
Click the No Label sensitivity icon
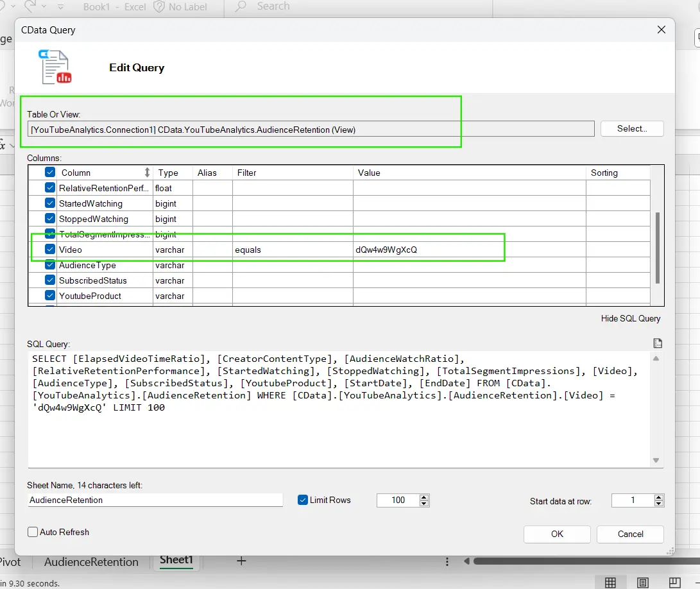pos(158,6)
